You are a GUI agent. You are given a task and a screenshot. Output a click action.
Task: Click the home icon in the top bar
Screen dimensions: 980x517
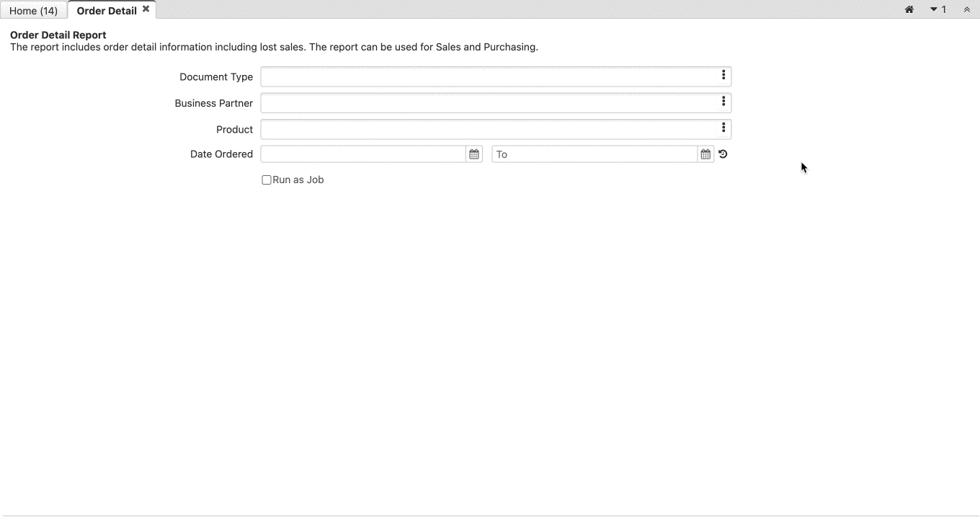[909, 9]
